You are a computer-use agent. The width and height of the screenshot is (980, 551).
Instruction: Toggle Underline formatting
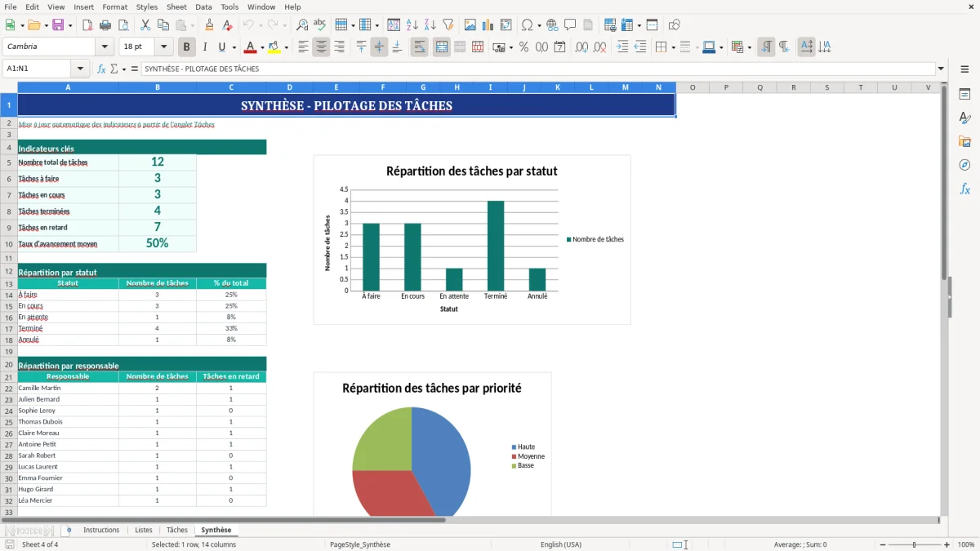[x=222, y=47]
